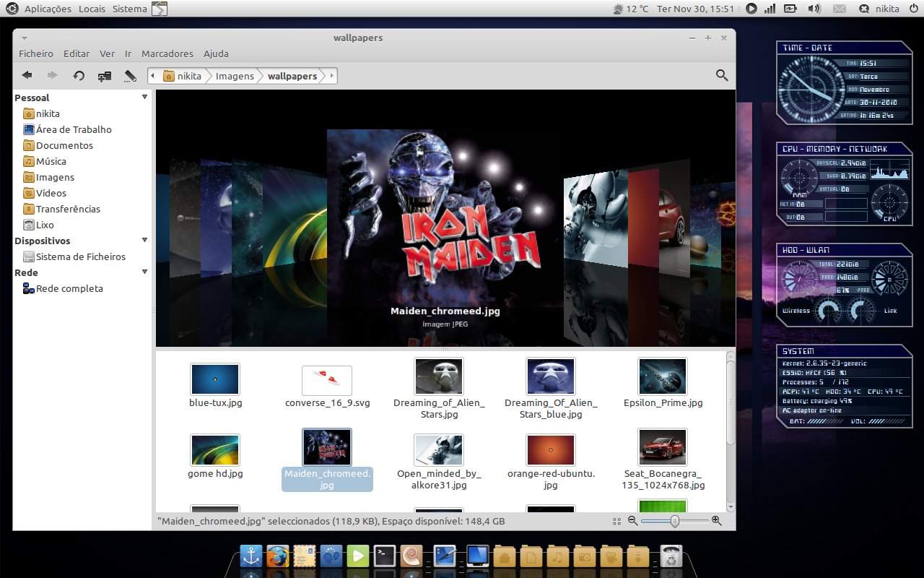Launch Firefox from the dock
Image resolution: width=924 pixels, height=578 pixels.
coord(277,556)
